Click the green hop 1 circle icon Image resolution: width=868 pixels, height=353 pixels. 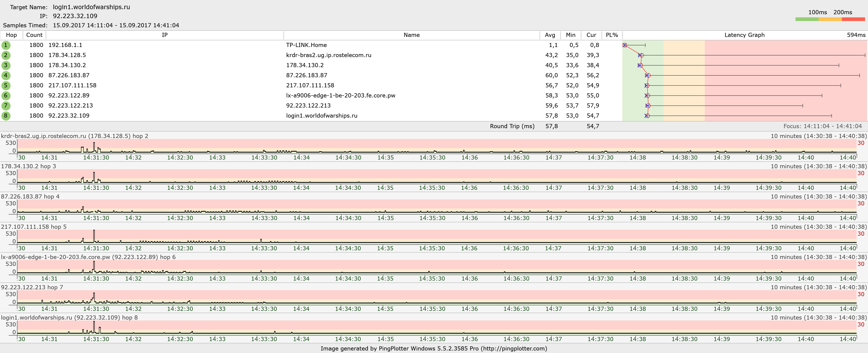point(6,45)
